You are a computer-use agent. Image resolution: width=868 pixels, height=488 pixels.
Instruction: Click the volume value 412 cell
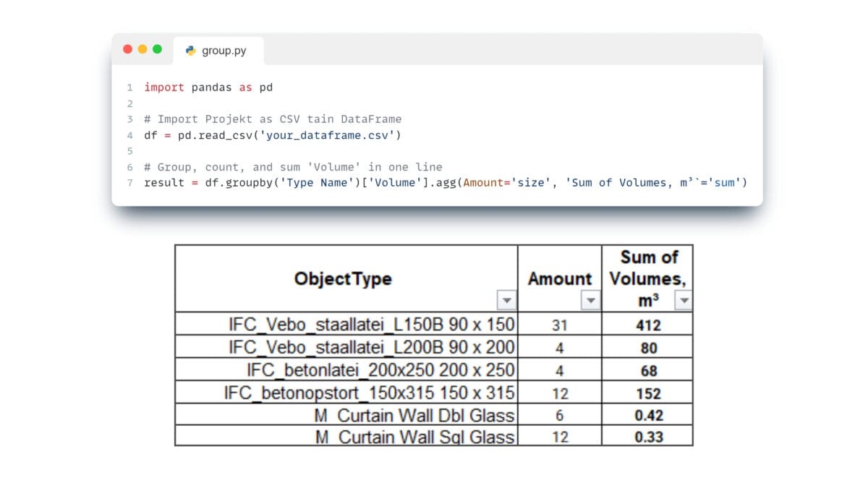[x=648, y=325]
